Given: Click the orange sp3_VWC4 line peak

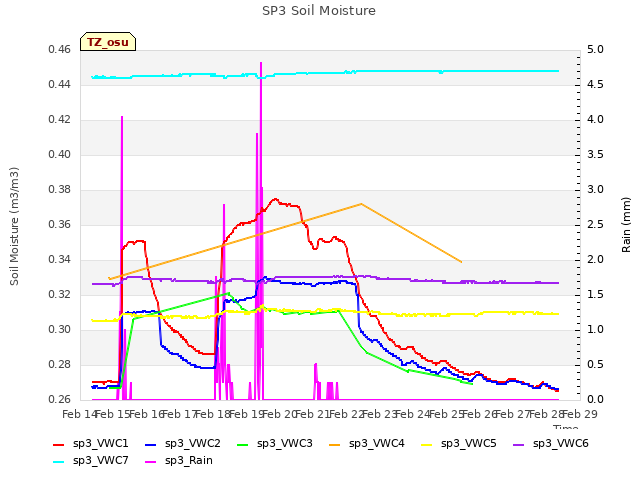Looking at the screenshot, I should click(x=361, y=204).
